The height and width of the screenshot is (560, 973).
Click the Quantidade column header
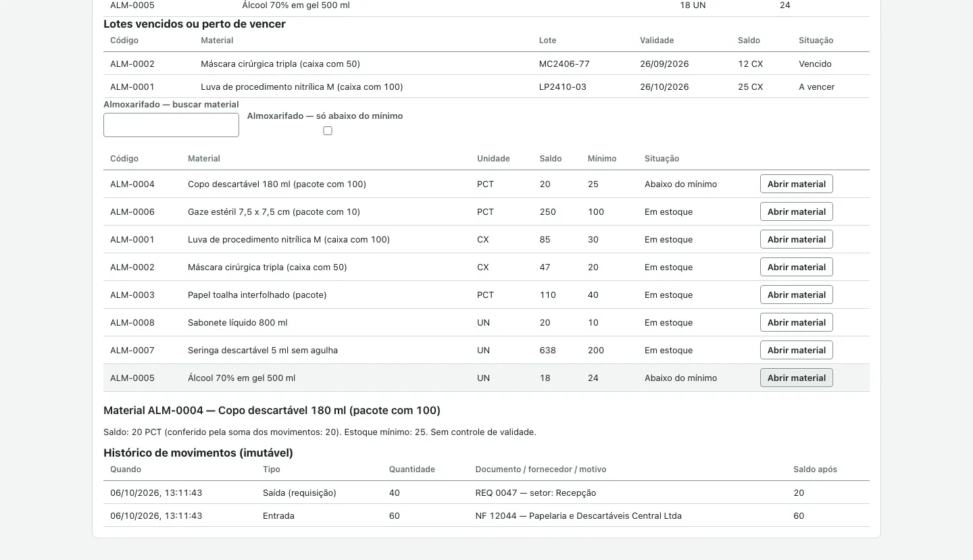412,469
